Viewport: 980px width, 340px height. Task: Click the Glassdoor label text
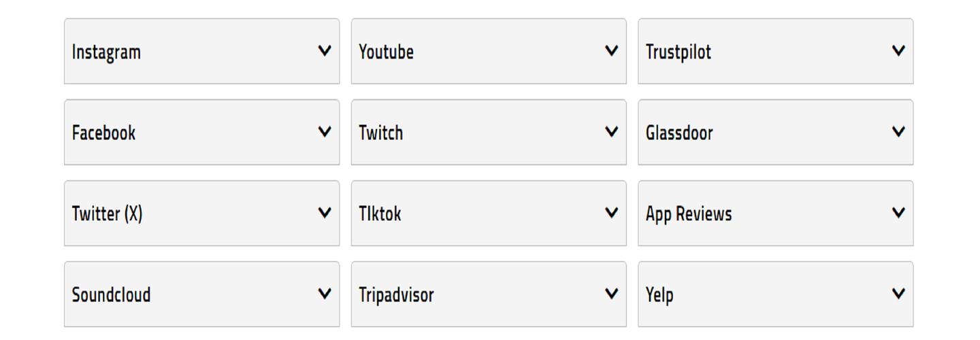(679, 133)
